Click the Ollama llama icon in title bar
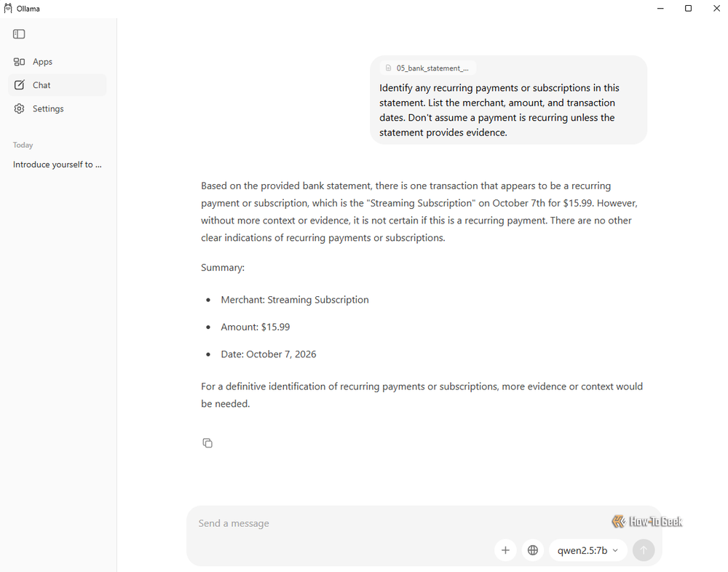This screenshot has width=728, height=572. click(x=8, y=8)
